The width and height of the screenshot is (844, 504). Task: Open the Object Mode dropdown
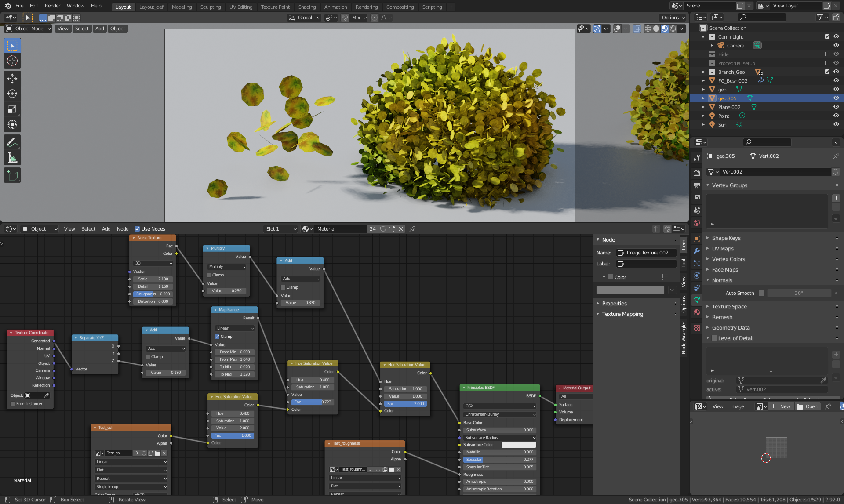point(29,29)
